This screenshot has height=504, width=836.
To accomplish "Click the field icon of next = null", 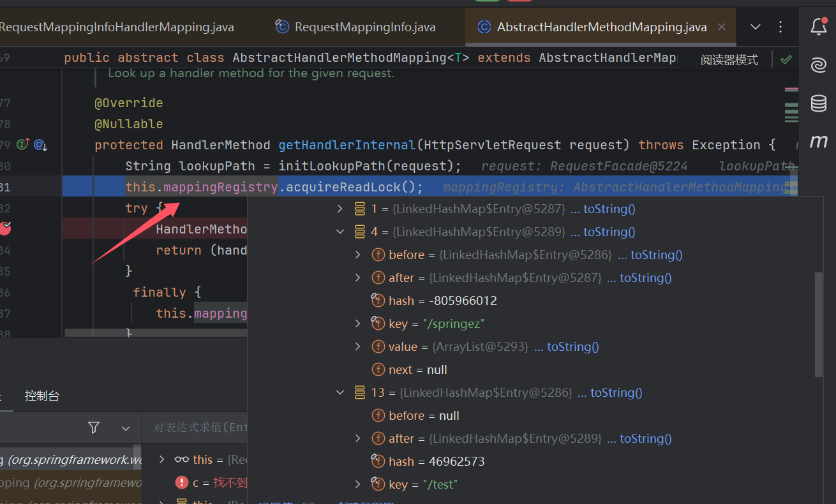I will (378, 369).
